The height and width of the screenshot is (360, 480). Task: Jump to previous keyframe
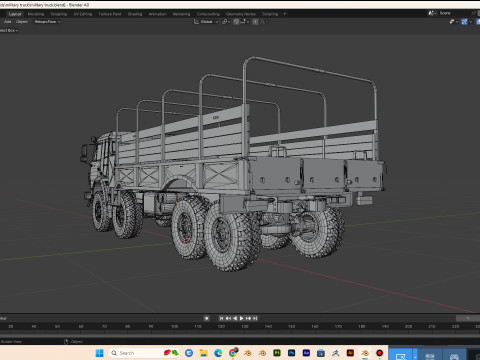(228, 318)
